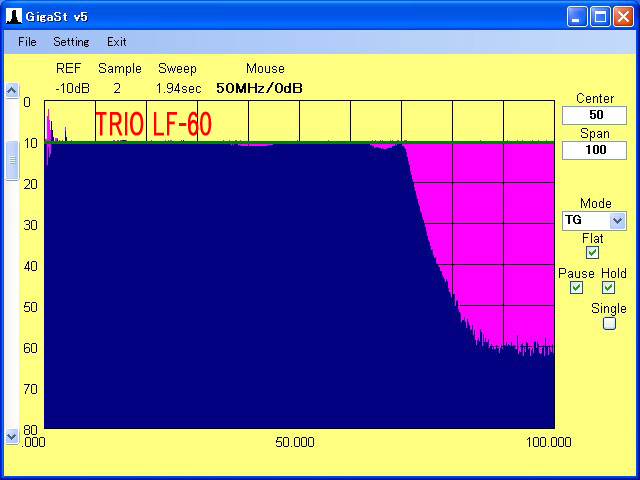Enable the Single checkbox
The width and height of the screenshot is (640, 480).
609,324
